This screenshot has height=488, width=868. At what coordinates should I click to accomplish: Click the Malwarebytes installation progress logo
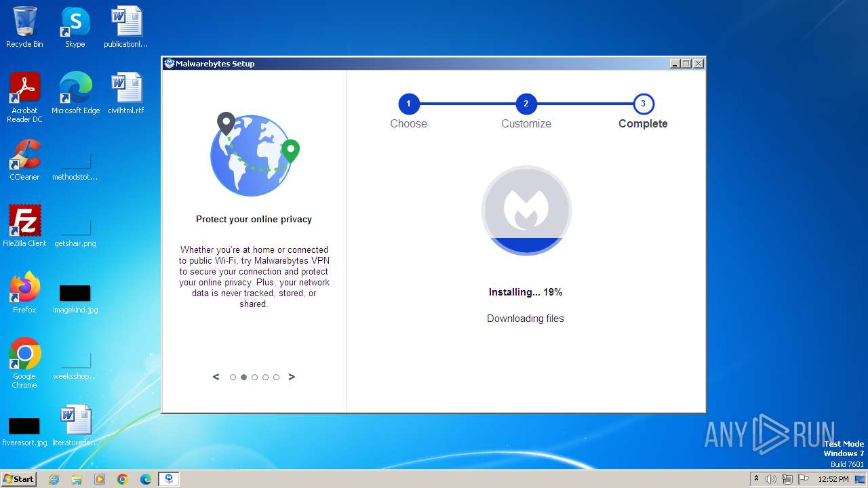click(526, 210)
